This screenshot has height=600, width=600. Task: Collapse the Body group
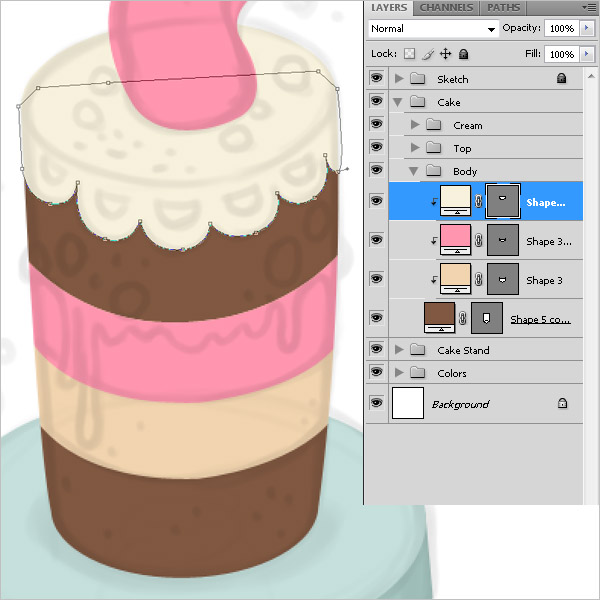click(414, 171)
